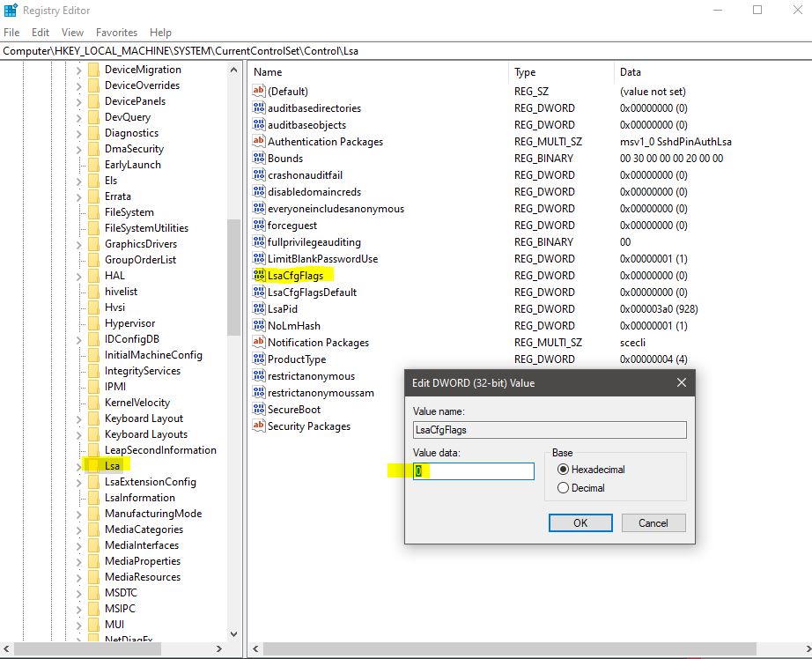Screen dimensions: 812x659
Task: Open the Favorites menu
Action: coord(116,32)
